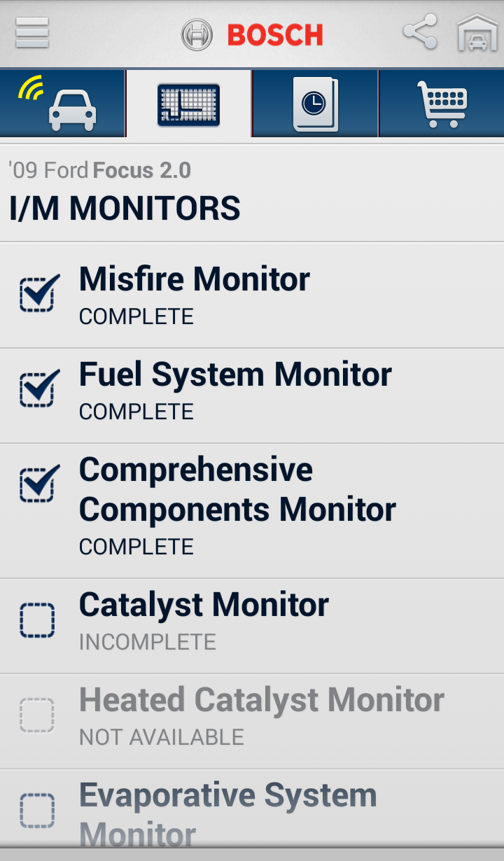Click the '09 Ford Focus 2.0 vehicle label

tap(99, 170)
